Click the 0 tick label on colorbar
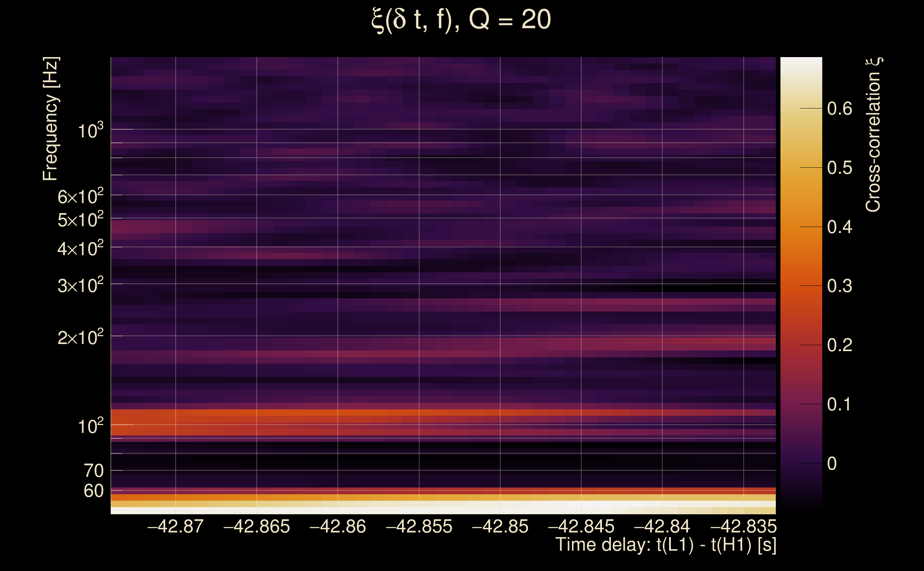Viewport: 924px width, 571px height. point(832,463)
